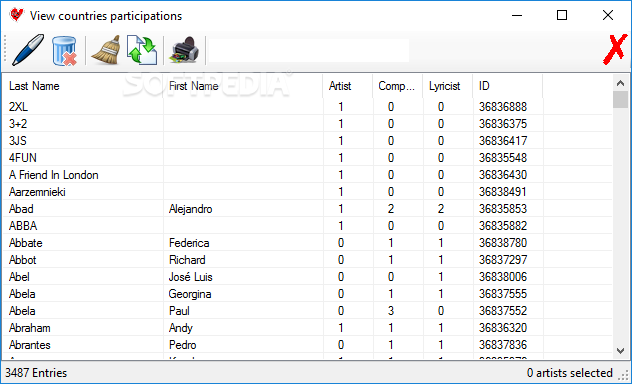Click ID 36836888
The width and height of the screenshot is (632, 384).
coord(503,107)
